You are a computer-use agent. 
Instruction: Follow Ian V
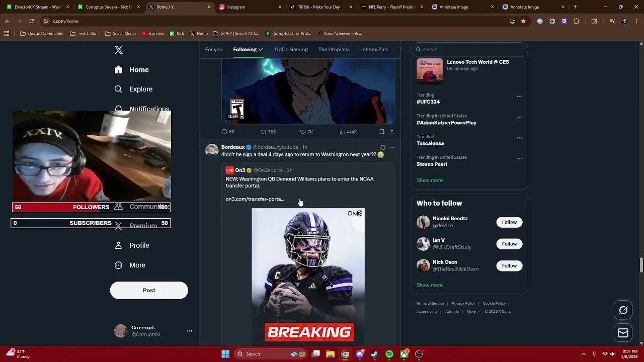click(x=509, y=244)
